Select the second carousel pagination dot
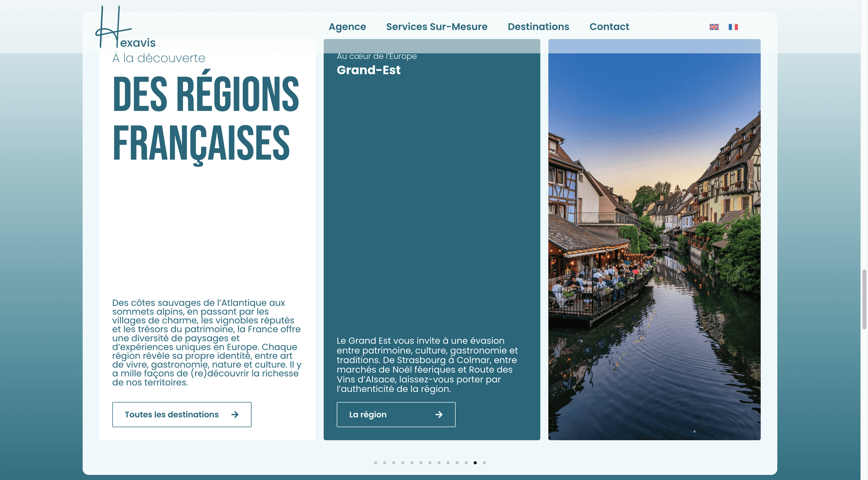The image size is (868, 480). click(385, 463)
